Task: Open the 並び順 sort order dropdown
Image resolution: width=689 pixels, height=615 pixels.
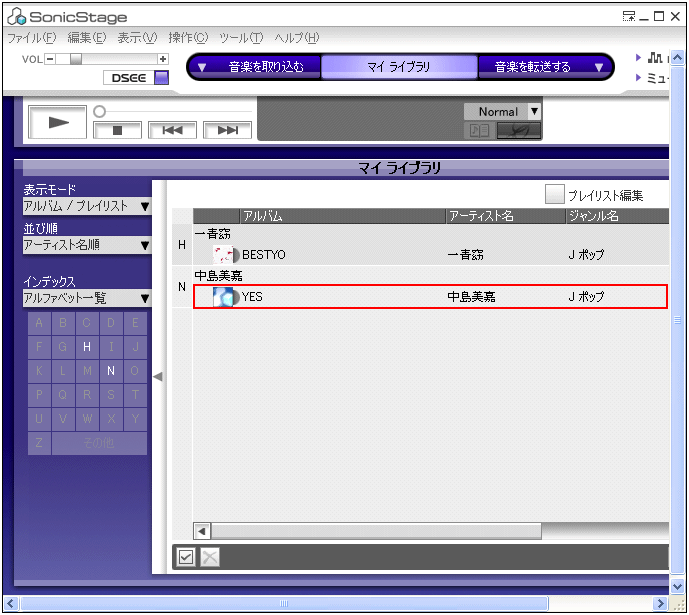Action: click(x=87, y=245)
